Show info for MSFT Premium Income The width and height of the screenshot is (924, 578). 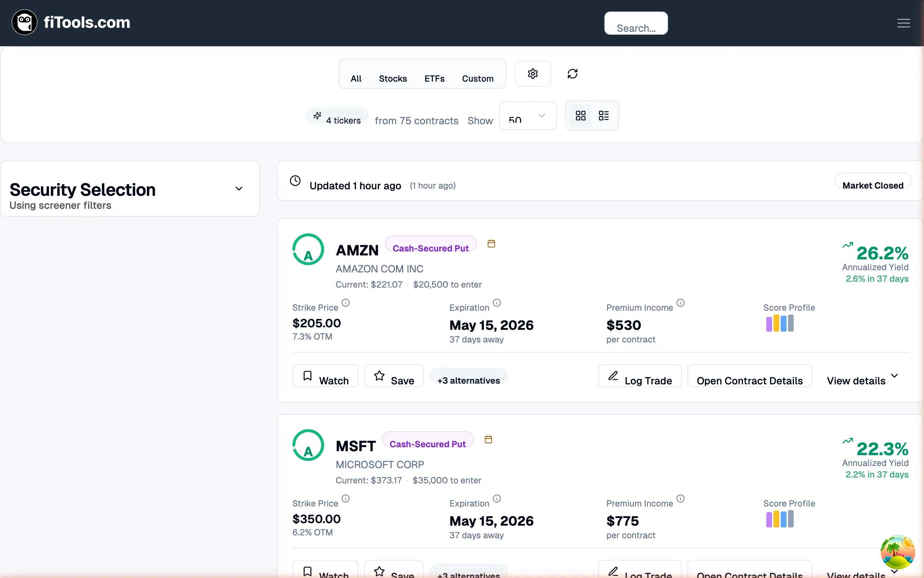pos(680,499)
